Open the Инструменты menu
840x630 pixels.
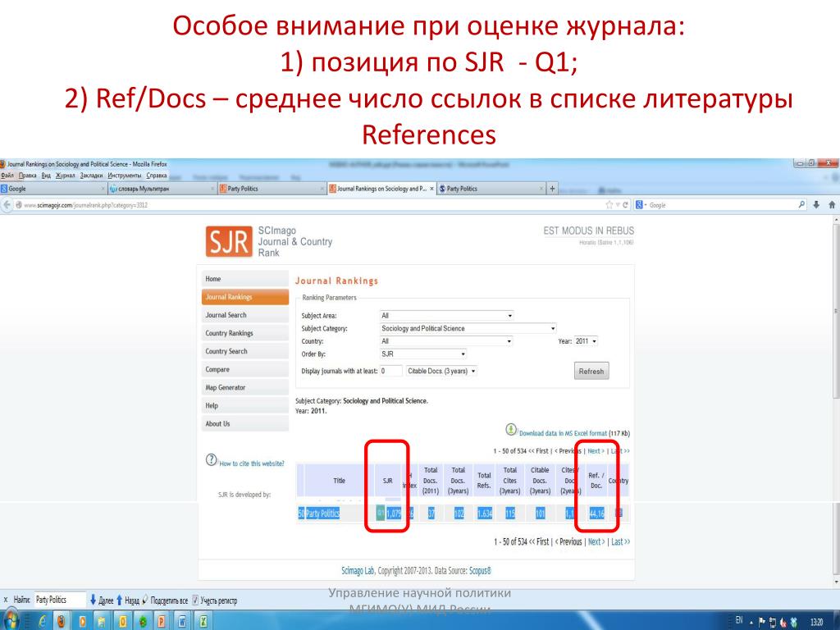coord(125,176)
